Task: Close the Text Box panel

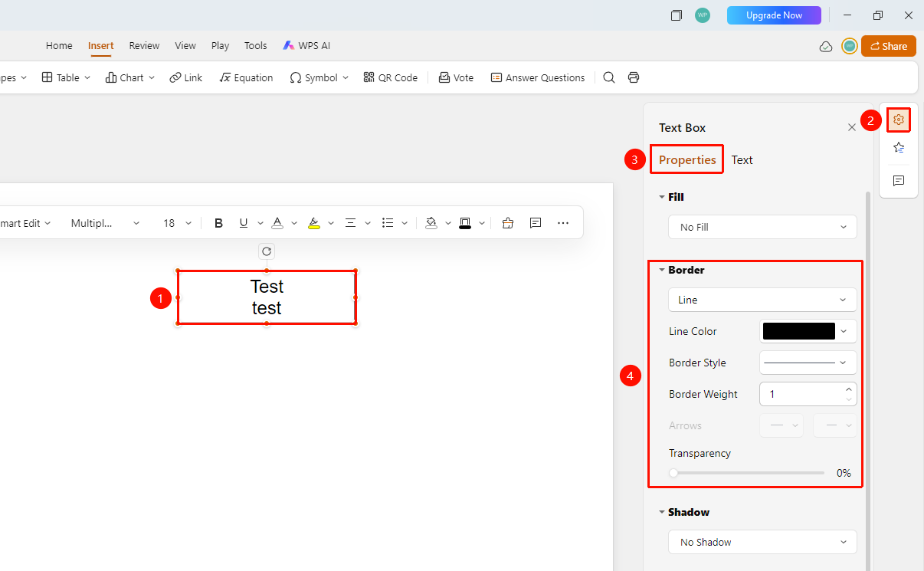Action: (852, 127)
